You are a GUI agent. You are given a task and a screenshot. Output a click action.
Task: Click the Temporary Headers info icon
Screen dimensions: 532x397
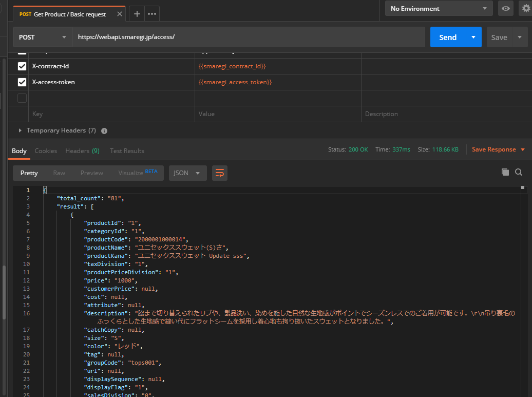point(104,130)
